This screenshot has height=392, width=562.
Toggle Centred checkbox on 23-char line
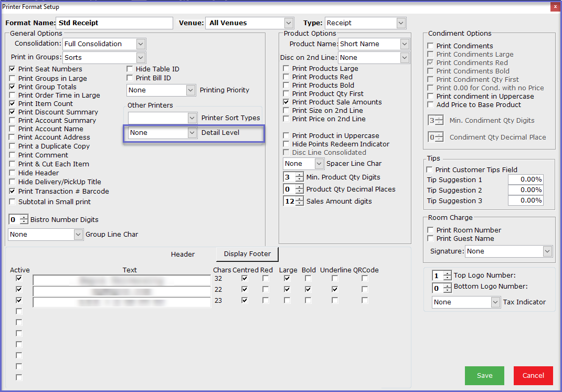click(245, 300)
